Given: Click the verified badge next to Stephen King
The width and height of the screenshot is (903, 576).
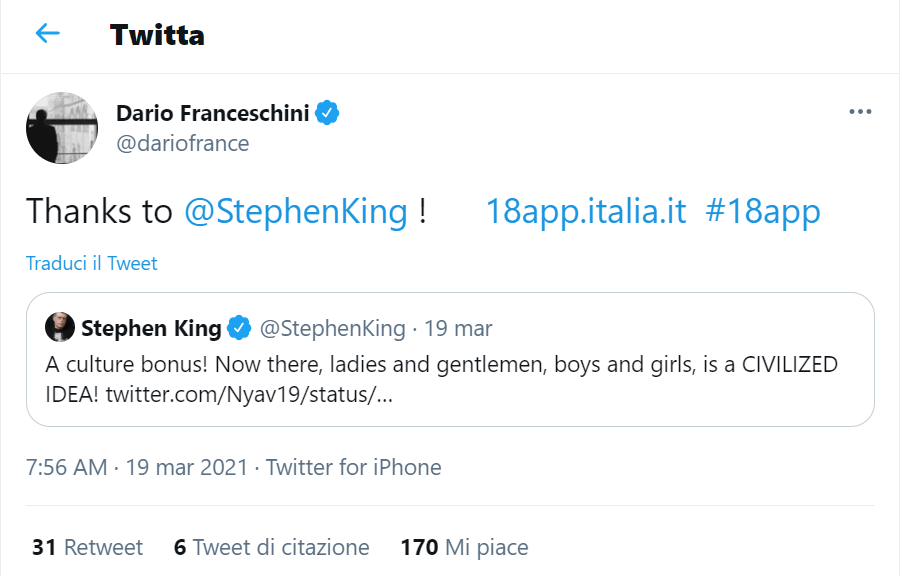Looking at the screenshot, I should (239, 328).
